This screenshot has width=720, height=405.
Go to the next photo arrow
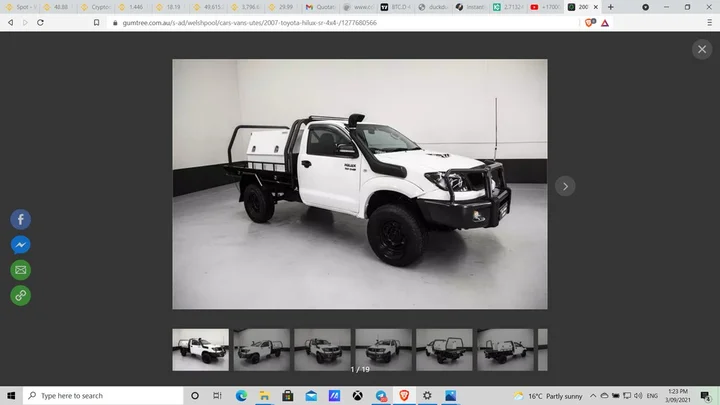565,185
